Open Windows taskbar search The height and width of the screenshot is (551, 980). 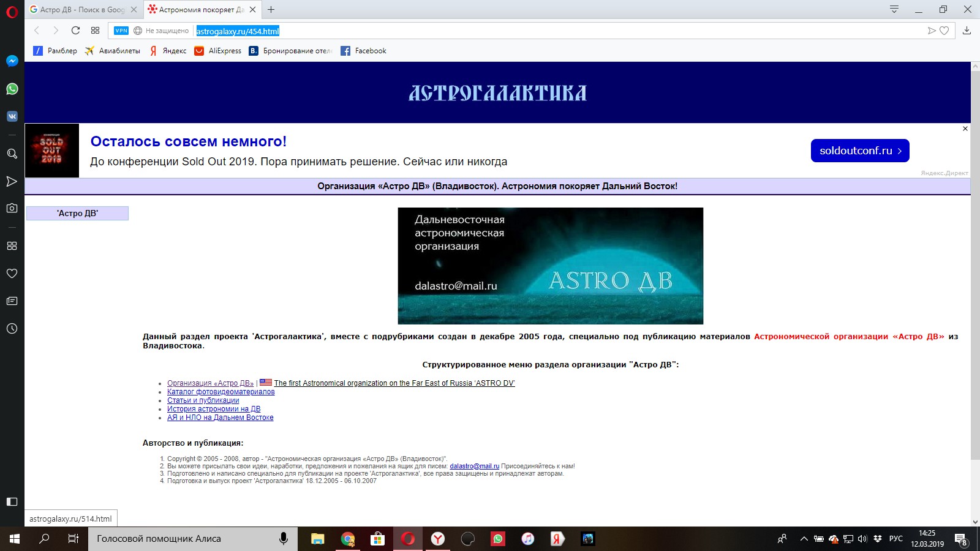point(44,539)
